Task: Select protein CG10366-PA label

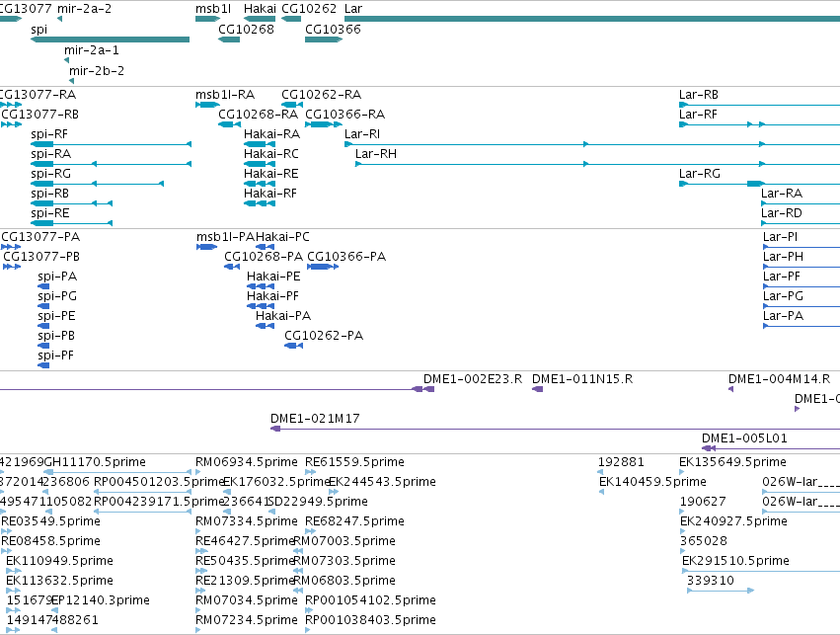Action: click(346, 257)
